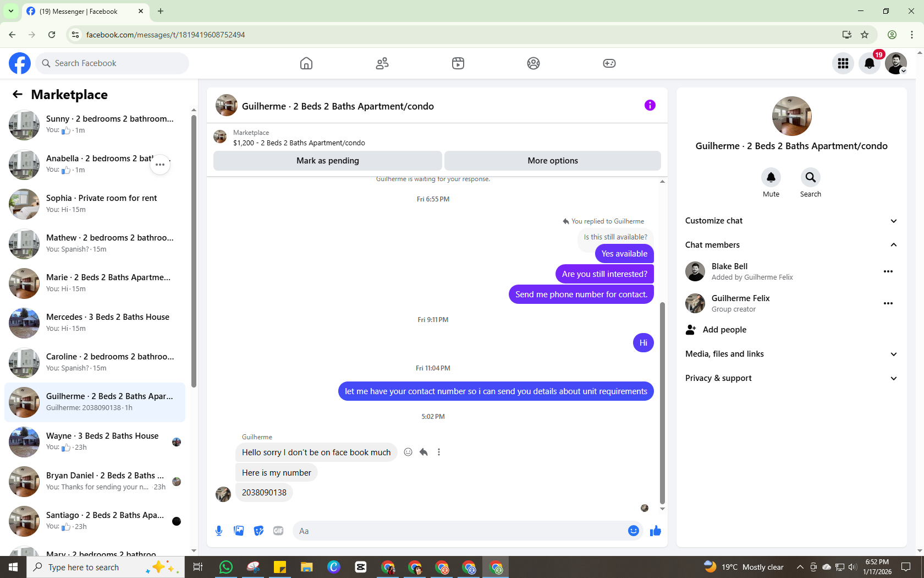Open Chrome tab search dropdown arrow
This screenshot has height=578, width=924.
coord(11,11)
